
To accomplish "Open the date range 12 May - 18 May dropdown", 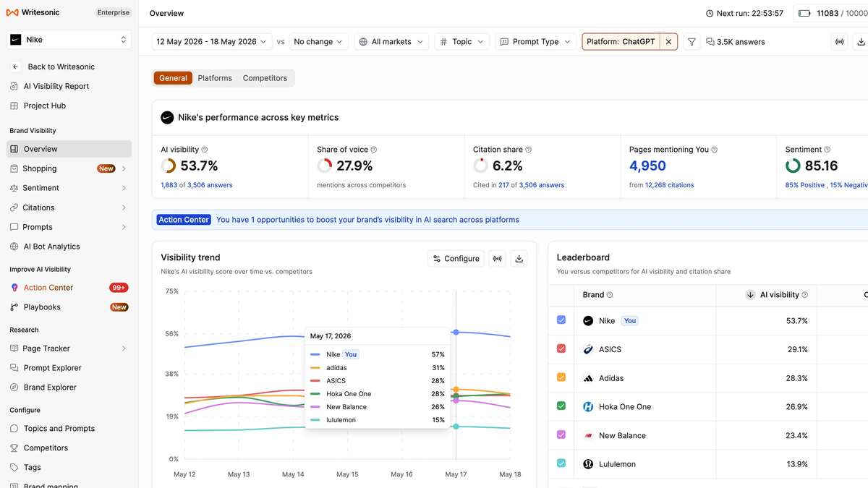I will 212,42.
